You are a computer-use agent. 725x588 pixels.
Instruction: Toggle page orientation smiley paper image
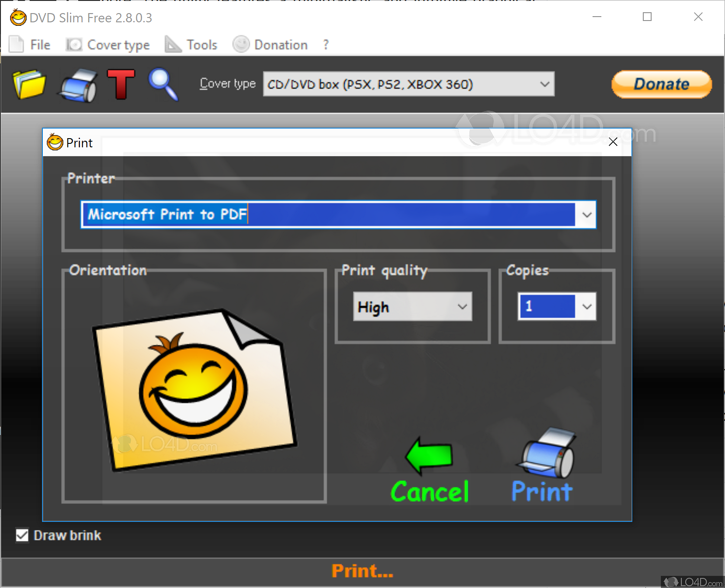(x=195, y=390)
